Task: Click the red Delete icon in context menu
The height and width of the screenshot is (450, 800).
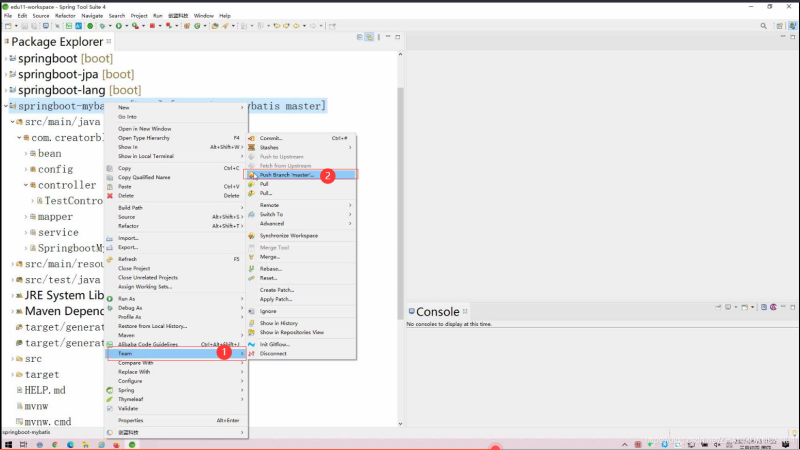Action: [x=111, y=196]
